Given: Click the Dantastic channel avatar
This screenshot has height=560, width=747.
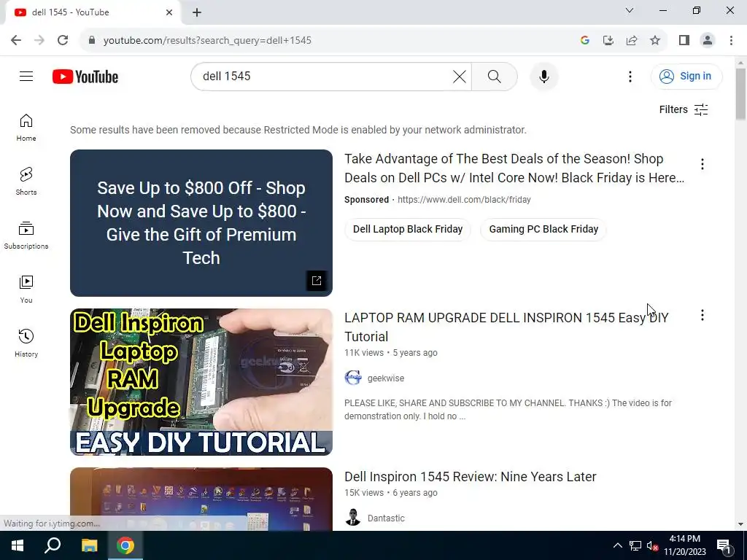Looking at the screenshot, I should tap(353, 518).
